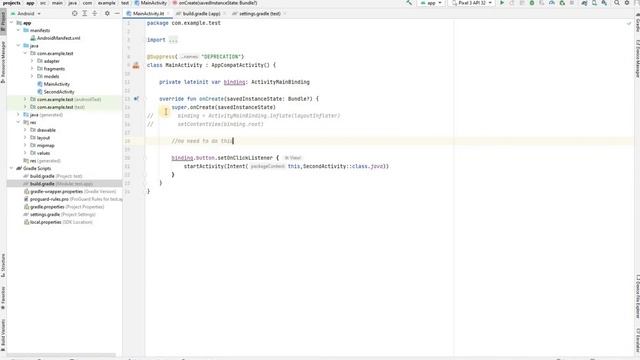The image size is (640, 360).
Task: Open the Resource Manager side tab
Action: coord(3,62)
